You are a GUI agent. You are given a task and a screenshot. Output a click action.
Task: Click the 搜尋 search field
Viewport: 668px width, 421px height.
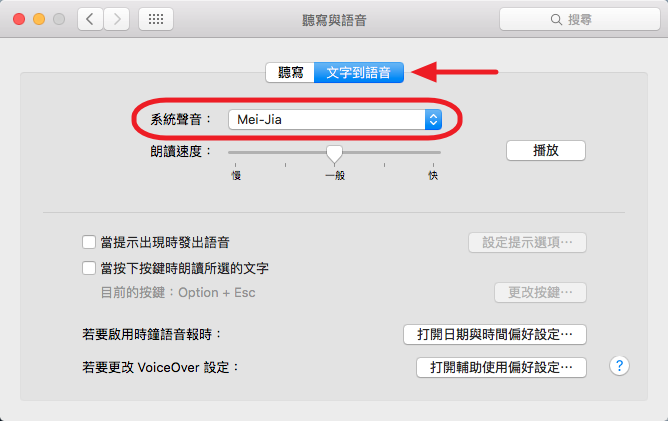coord(580,20)
